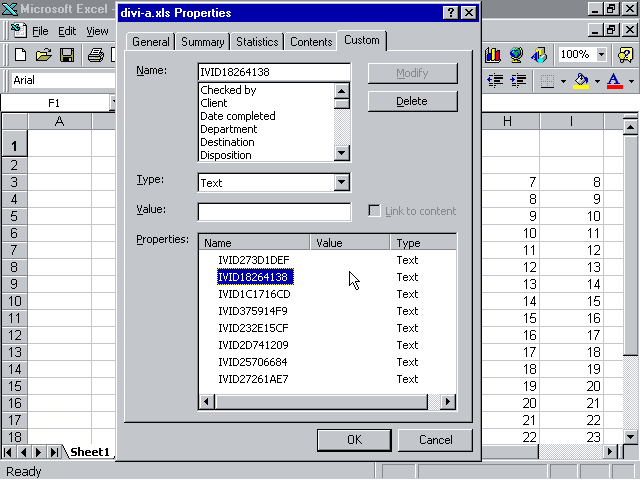Open the Type dropdown list

pyautogui.click(x=341, y=182)
